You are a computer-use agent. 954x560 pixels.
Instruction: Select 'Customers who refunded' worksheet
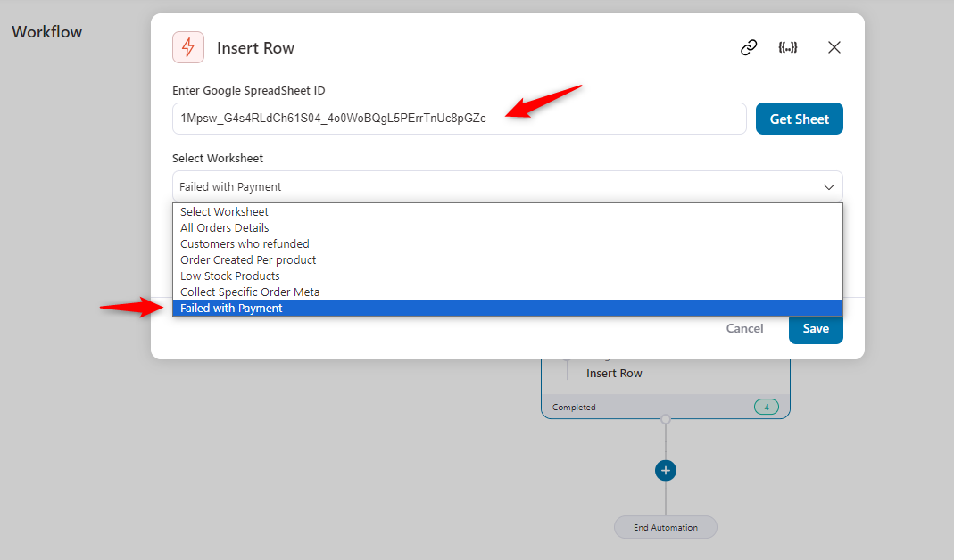pos(508,243)
